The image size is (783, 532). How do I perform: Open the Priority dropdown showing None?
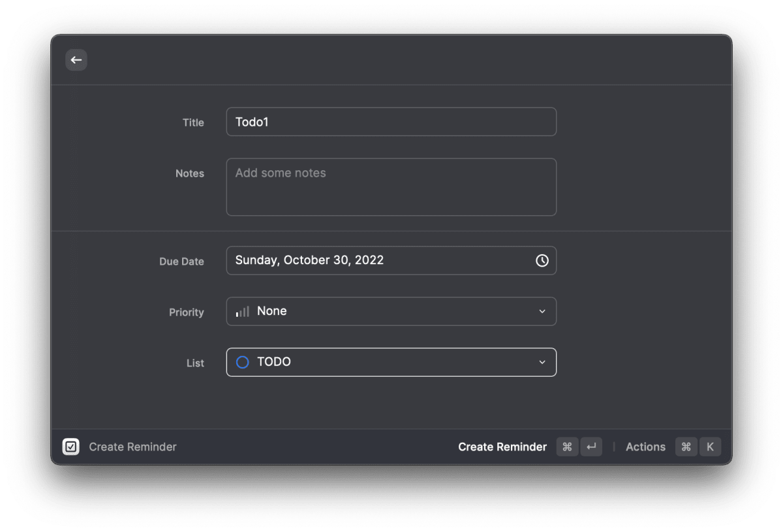(x=391, y=312)
